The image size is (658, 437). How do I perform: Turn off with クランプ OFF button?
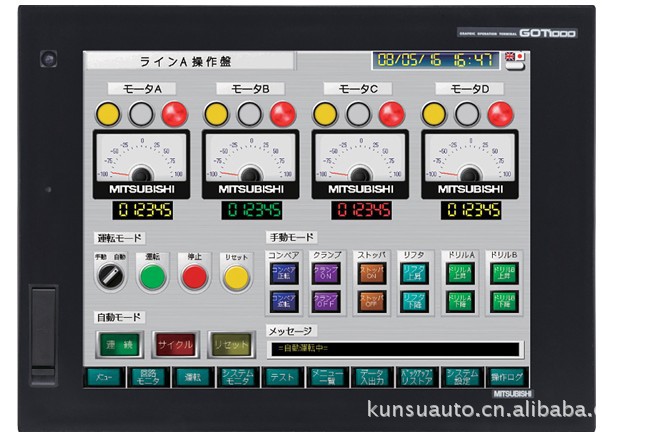click(326, 301)
